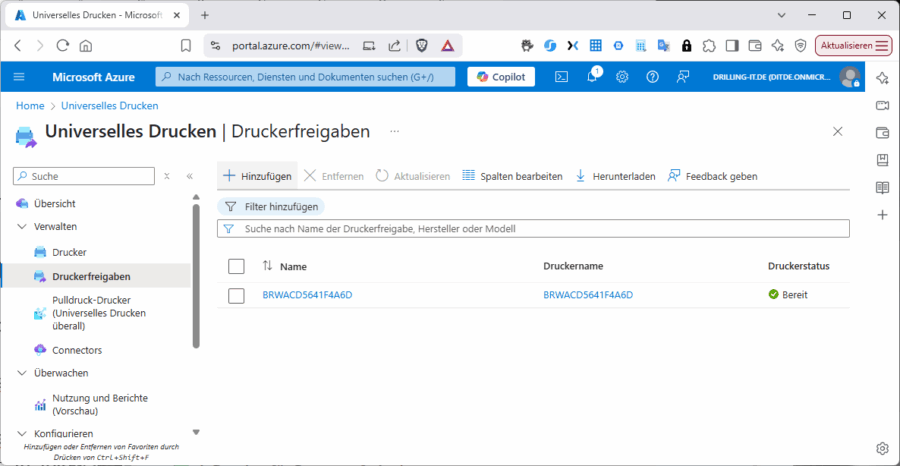Viewport: 900px width, 466px height.
Task: Click the Druckername column header
Action: click(573, 266)
